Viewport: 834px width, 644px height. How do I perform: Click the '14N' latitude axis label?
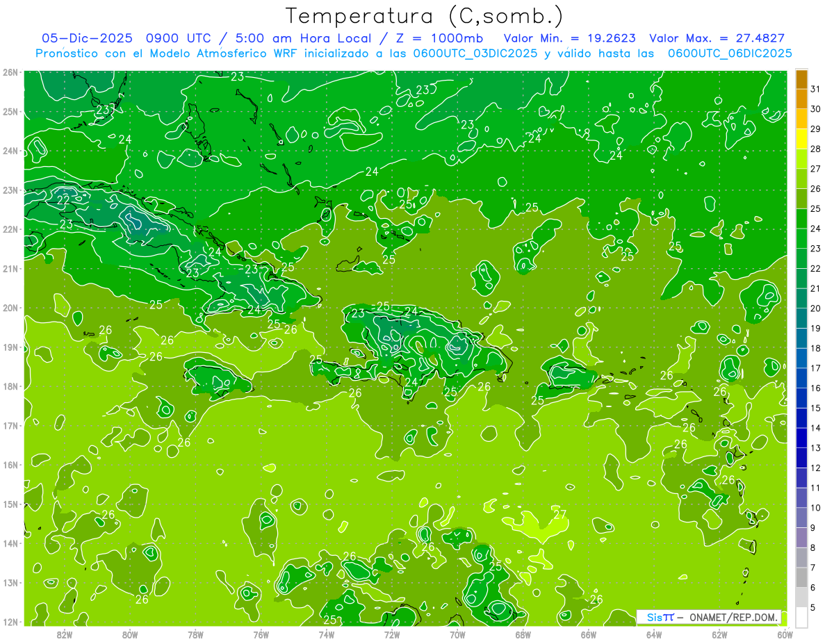[10, 543]
